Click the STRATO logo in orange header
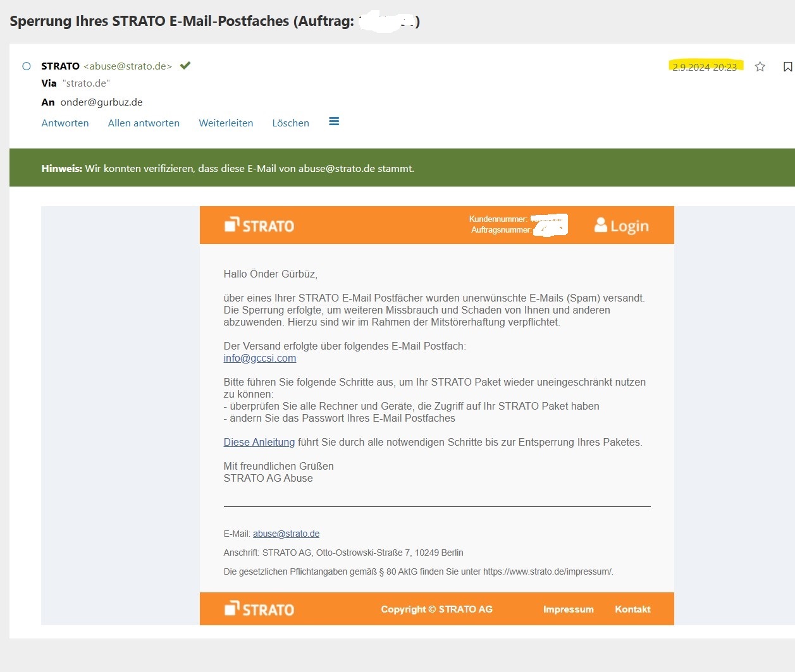 [259, 225]
